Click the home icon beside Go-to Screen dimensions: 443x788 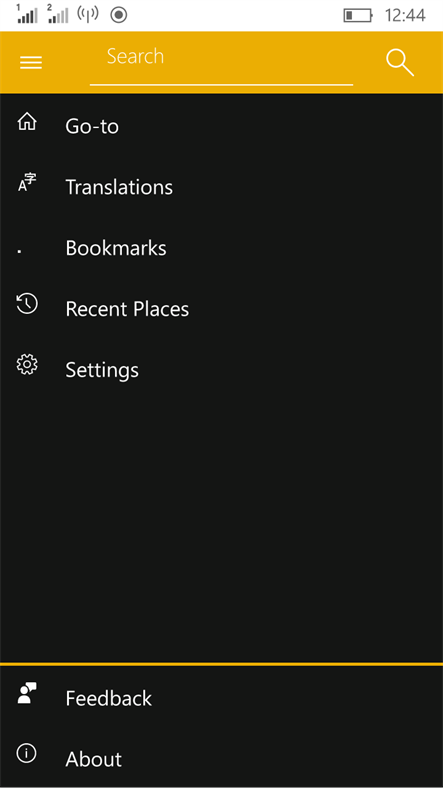click(x=27, y=122)
